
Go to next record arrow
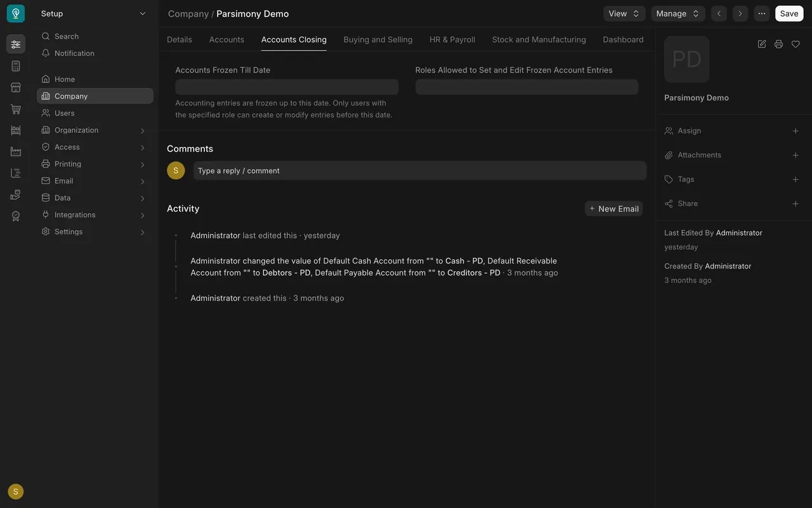(x=740, y=13)
